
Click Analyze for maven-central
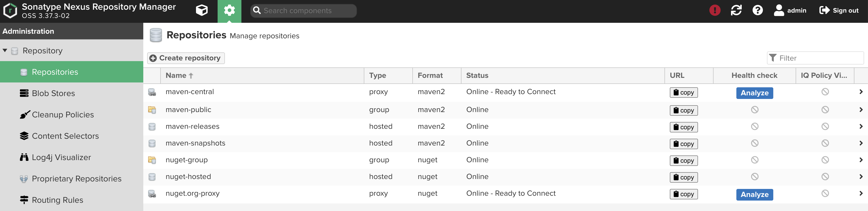coord(754,93)
